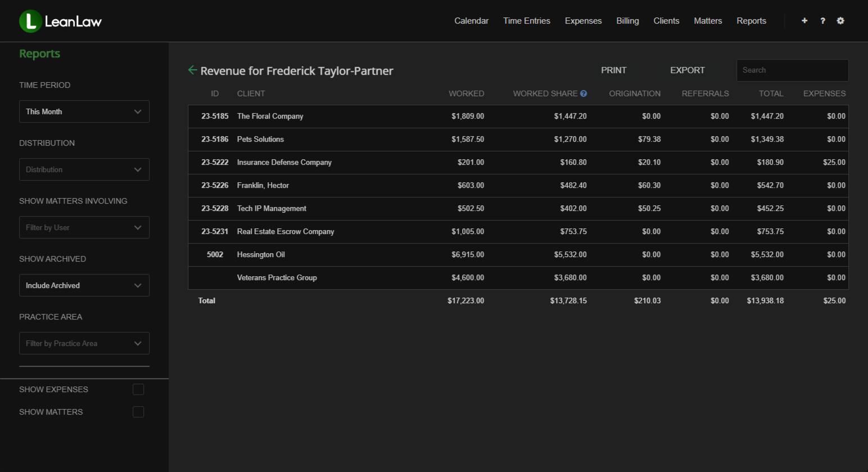Sort by the ID column header
Viewport: 868px width, 472px height.
215,93
